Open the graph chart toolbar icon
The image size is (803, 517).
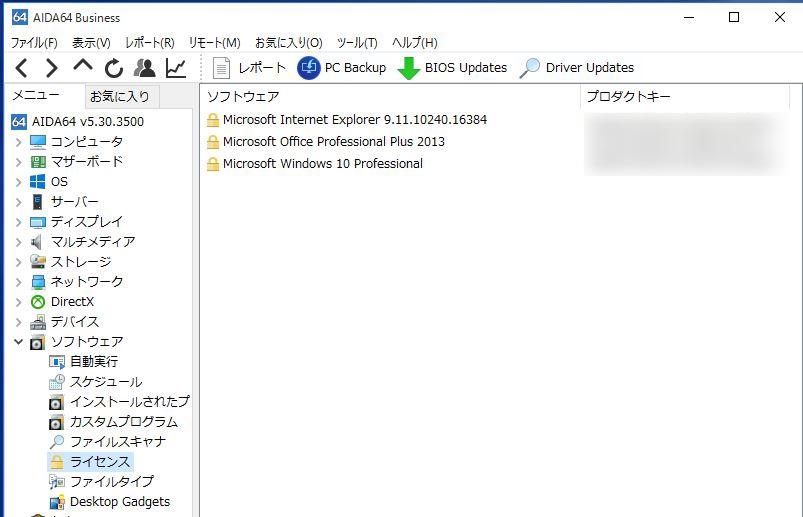[176, 68]
